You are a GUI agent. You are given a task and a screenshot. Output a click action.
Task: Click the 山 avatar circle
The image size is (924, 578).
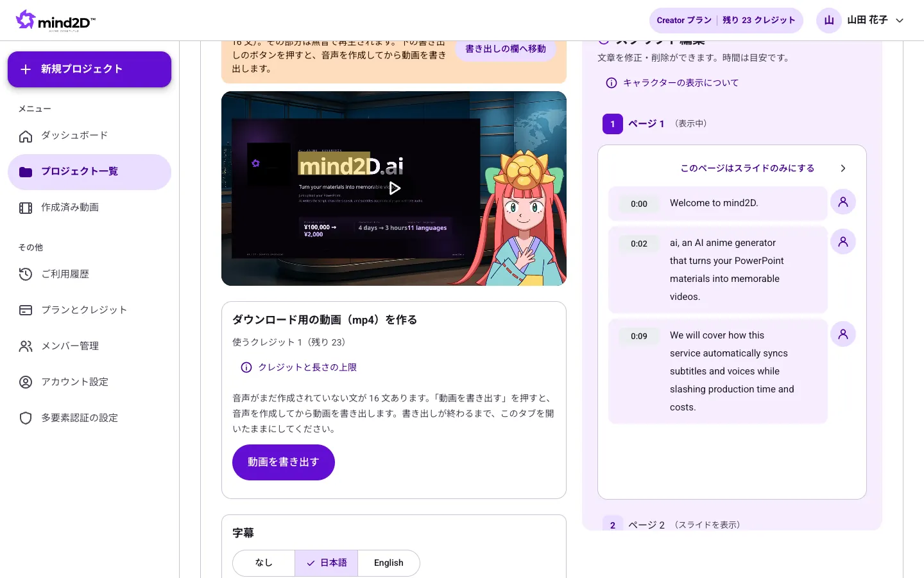tap(829, 21)
